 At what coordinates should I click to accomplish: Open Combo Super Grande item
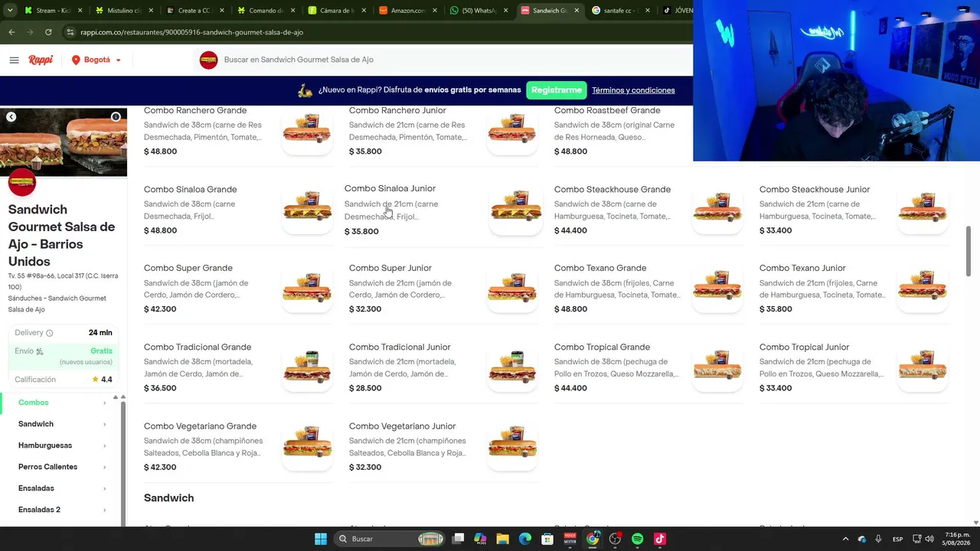tap(238, 289)
